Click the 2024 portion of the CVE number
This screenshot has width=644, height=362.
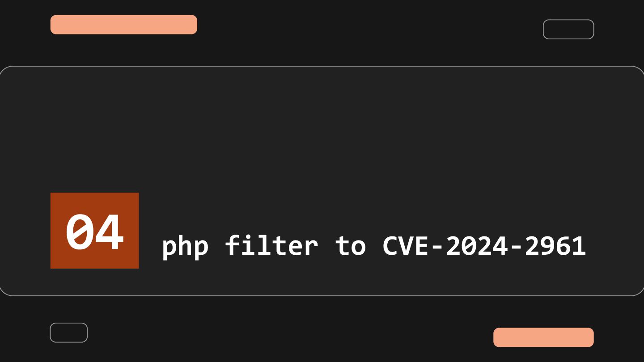478,246
